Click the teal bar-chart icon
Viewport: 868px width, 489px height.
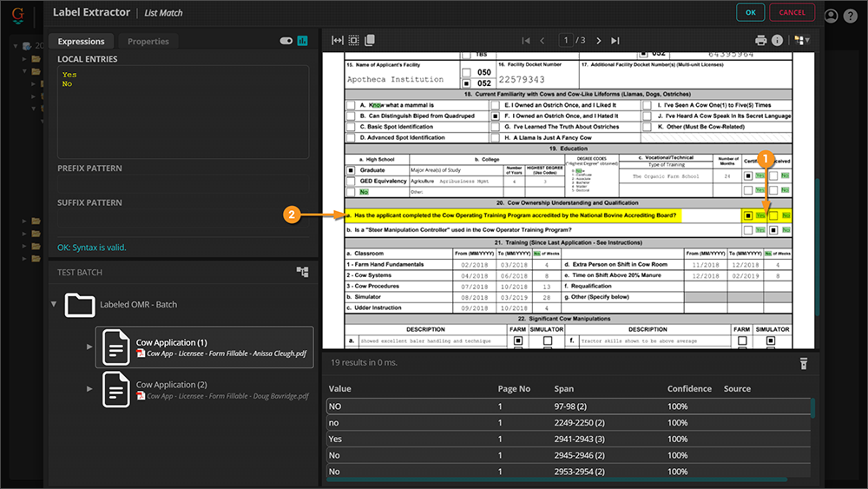(x=303, y=41)
